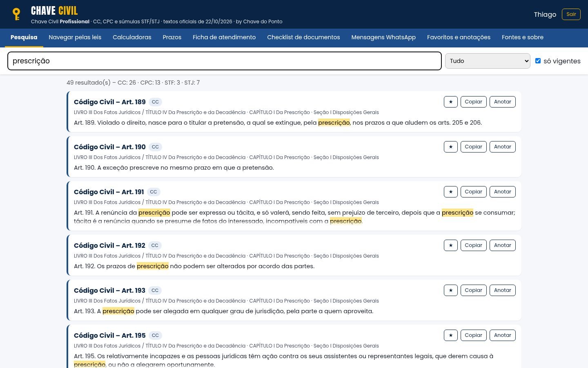This screenshot has width=588, height=368.
Task: Star Art. 191 as favorite
Action: pos(451,192)
